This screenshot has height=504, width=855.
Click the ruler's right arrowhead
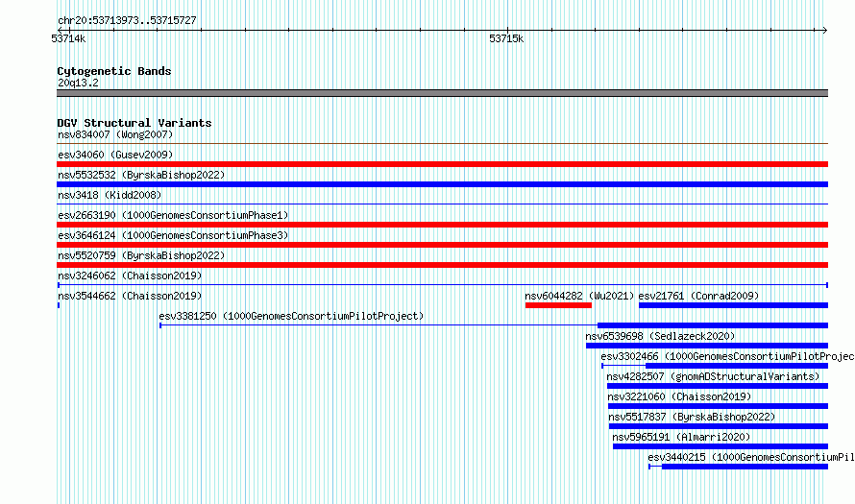point(824,31)
